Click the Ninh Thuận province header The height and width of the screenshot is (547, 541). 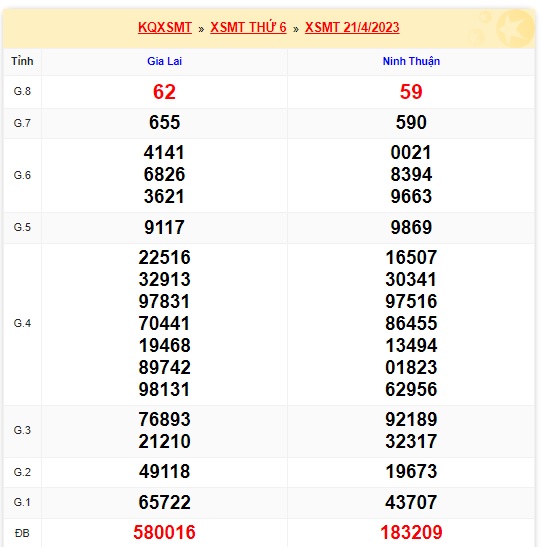coord(411,61)
